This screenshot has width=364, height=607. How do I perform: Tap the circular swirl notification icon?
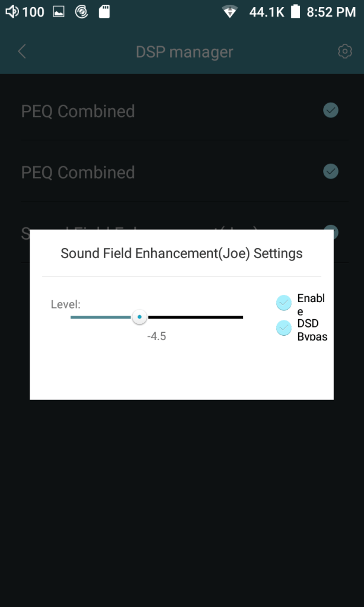click(x=82, y=11)
